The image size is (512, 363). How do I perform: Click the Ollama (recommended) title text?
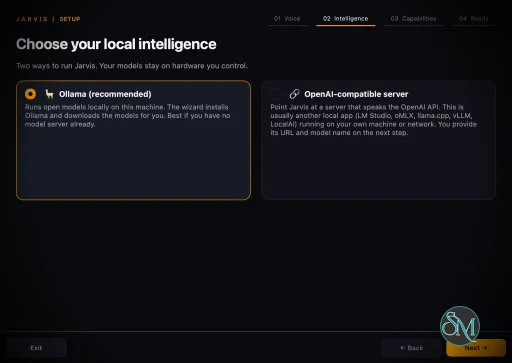pos(105,94)
